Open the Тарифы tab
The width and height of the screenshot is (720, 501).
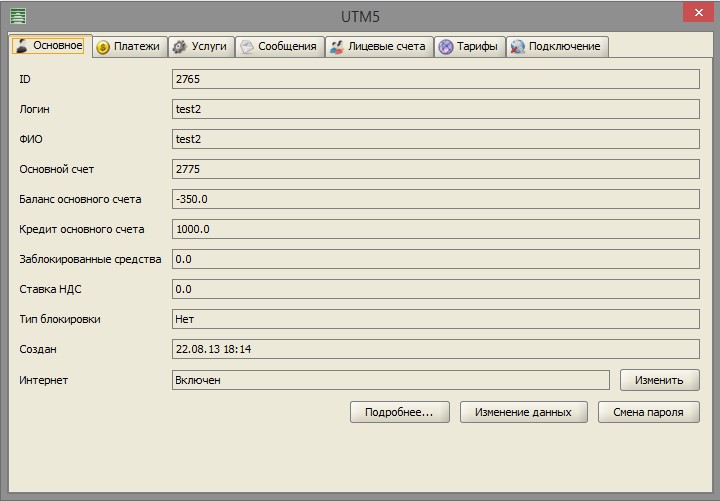point(470,46)
